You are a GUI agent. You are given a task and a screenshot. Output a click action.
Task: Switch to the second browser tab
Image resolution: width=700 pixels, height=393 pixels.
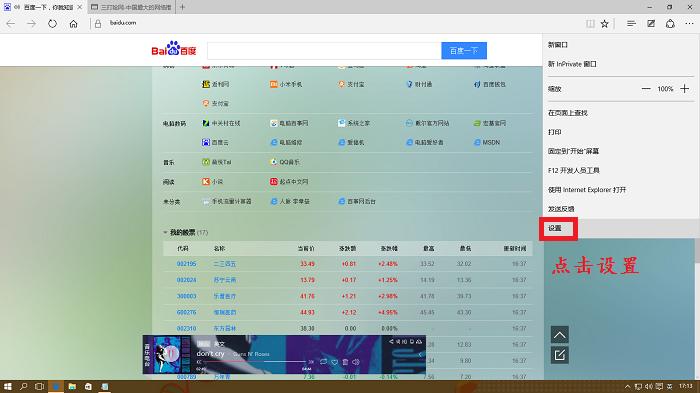click(x=131, y=7)
